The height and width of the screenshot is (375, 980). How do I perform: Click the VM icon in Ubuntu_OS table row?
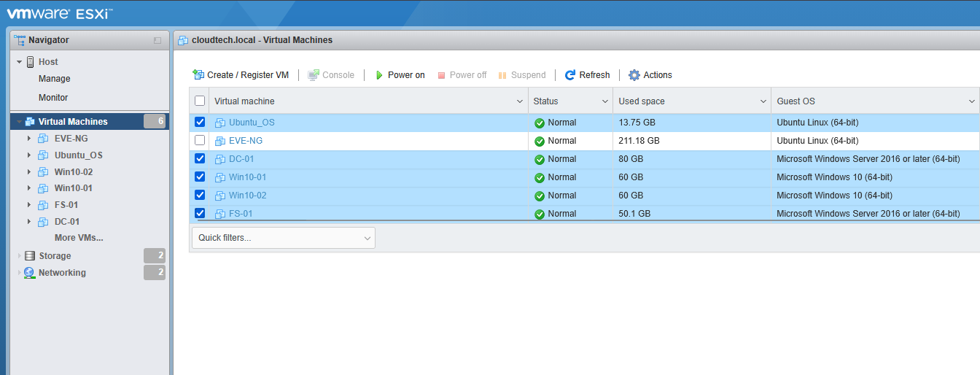(220, 123)
